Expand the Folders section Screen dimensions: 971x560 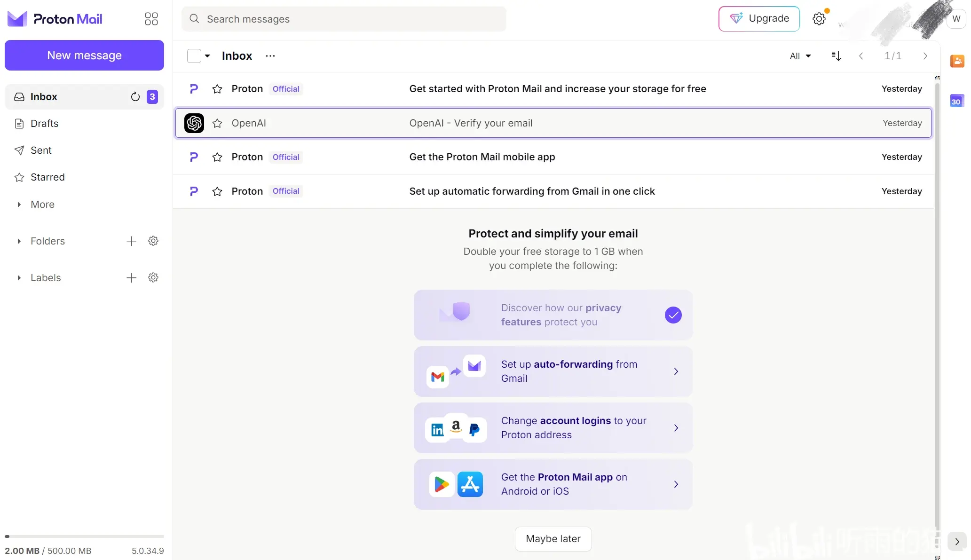pos(47,241)
